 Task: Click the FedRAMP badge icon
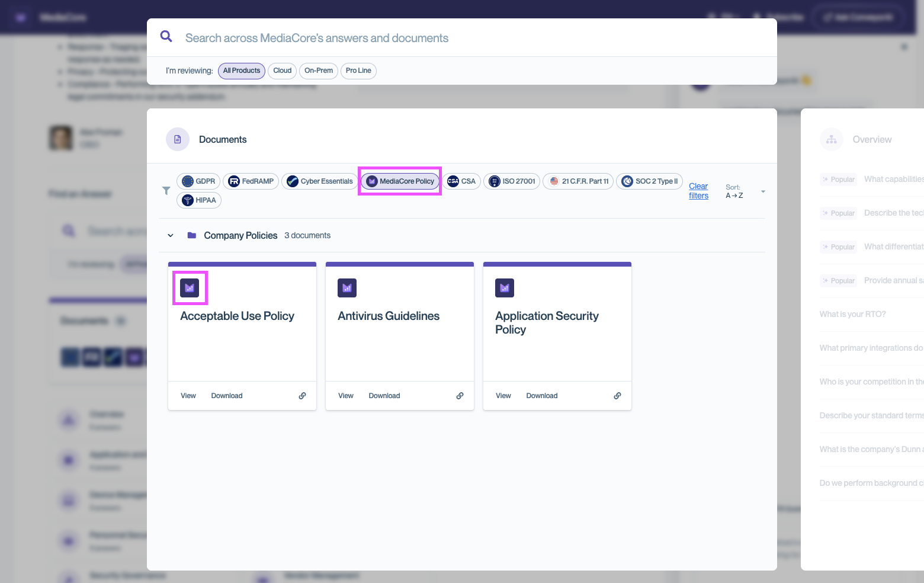pos(233,181)
